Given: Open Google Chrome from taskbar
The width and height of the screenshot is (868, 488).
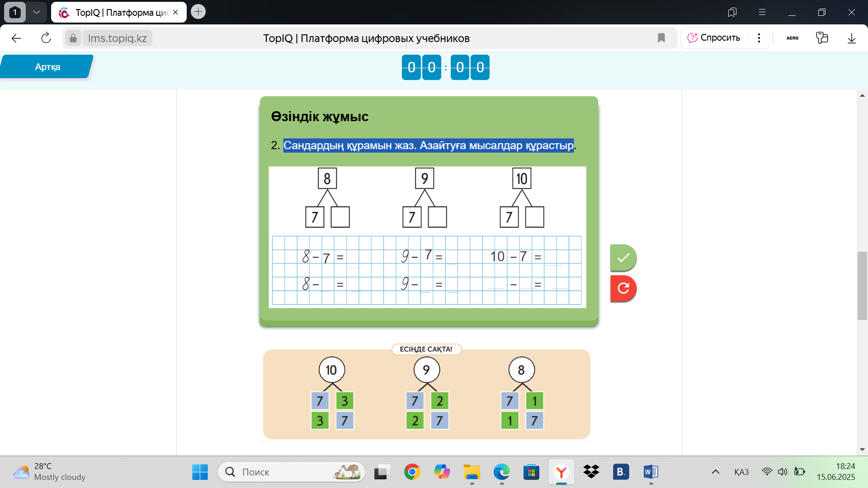Looking at the screenshot, I should (412, 472).
